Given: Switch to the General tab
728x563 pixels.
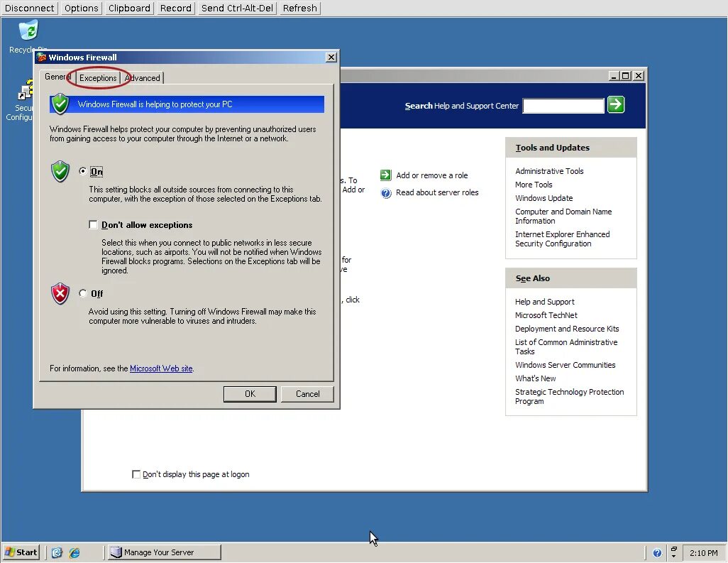Looking at the screenshot, I should point(57,77).
